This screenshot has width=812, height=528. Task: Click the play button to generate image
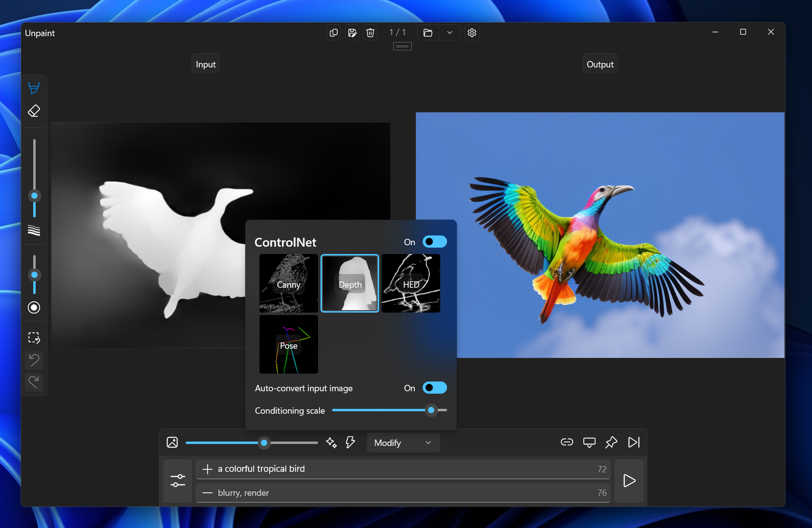click(x=629, y=481)
